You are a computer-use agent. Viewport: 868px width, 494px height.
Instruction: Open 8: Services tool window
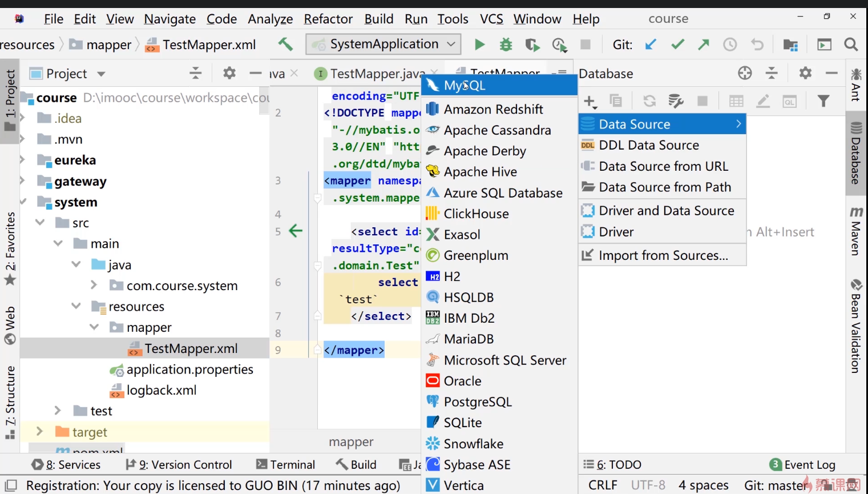(x=66, y=465)
